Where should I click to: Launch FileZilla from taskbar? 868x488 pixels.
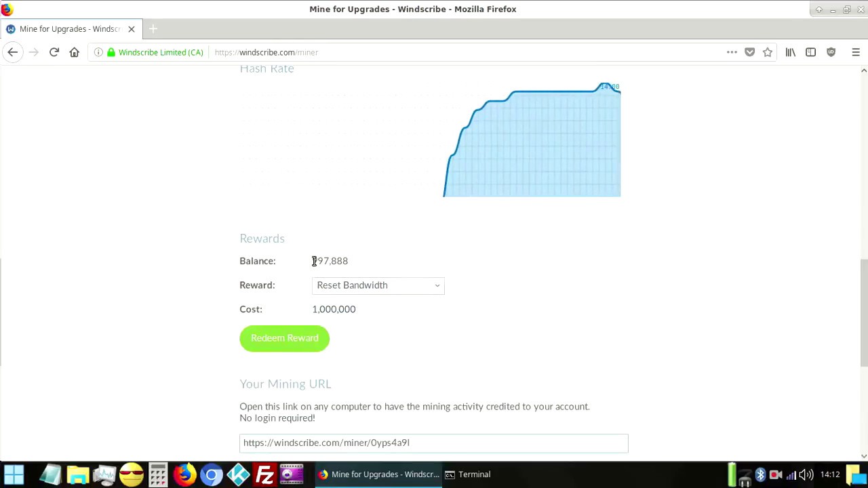point(265,474)
